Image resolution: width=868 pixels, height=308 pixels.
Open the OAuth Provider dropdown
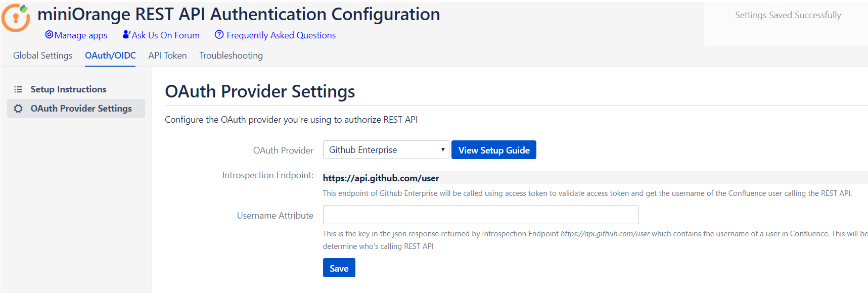point(386,150)
